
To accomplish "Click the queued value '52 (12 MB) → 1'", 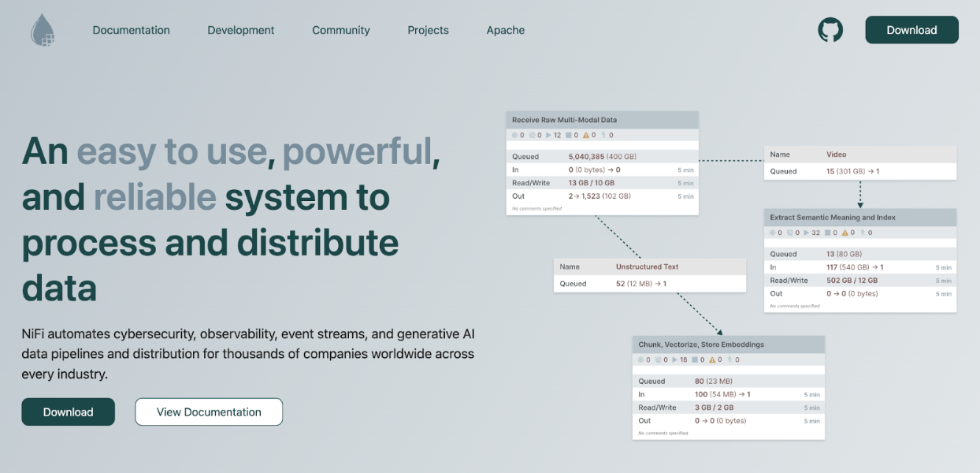I will tap(640, 284).
